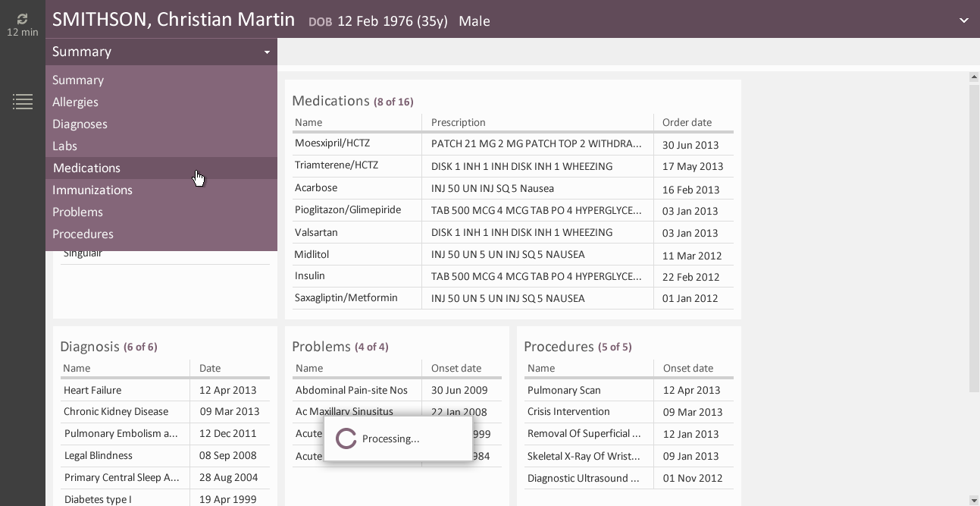Click the DOB 12 Feb 1976 text

[378, 21]
